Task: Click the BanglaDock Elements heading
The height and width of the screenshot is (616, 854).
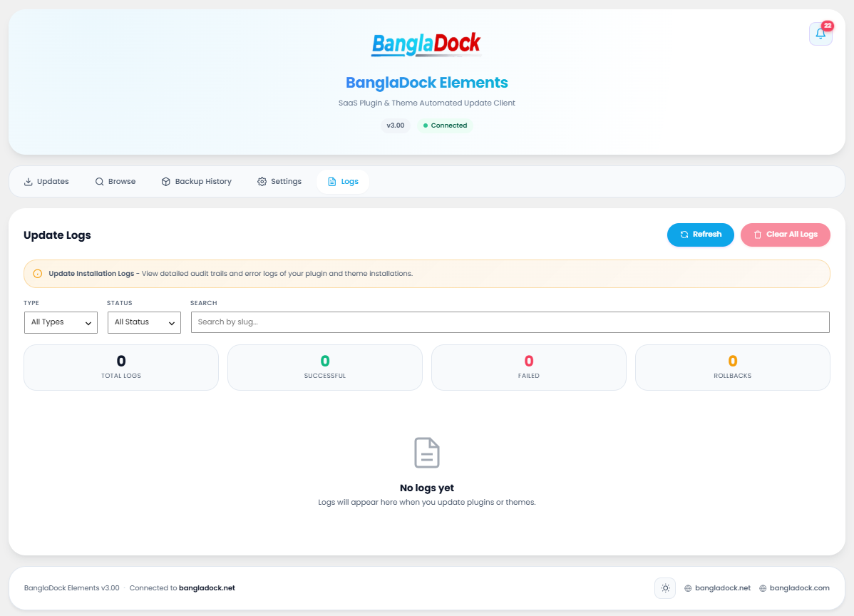Action: point(427,83)
